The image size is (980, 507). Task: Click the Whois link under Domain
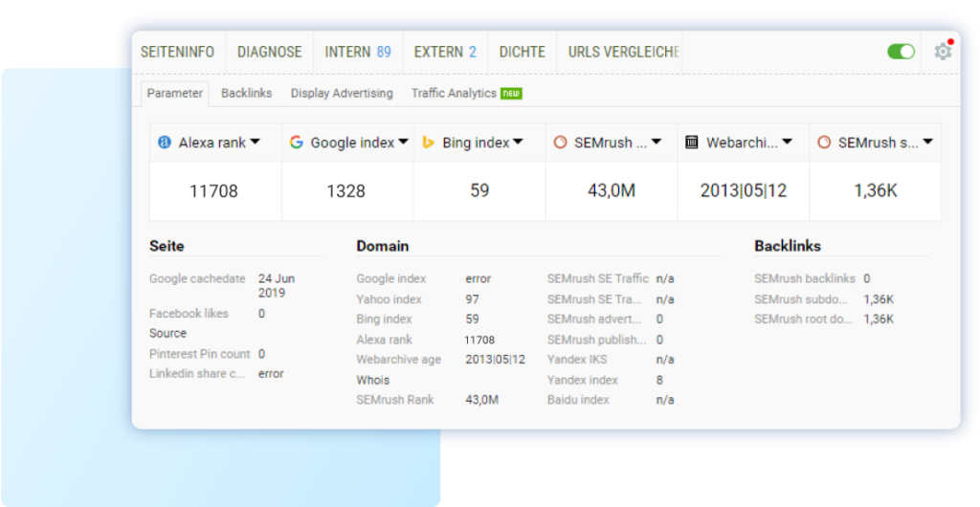click(x=373, y=381)
